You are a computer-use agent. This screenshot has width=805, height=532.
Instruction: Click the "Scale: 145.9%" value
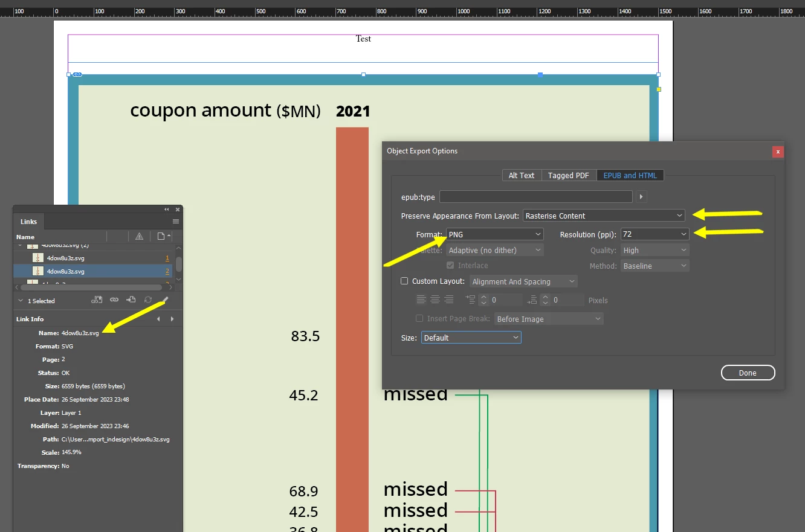71,452
